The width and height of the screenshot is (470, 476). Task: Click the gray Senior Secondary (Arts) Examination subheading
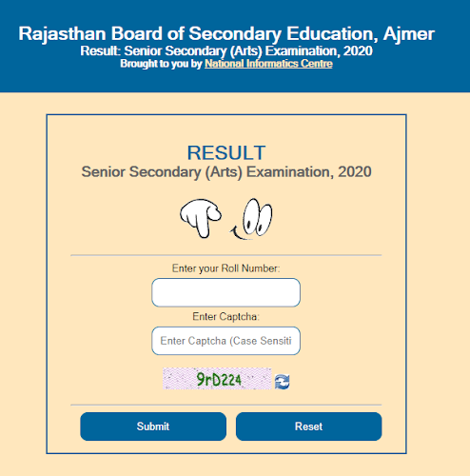coord(226,172)
